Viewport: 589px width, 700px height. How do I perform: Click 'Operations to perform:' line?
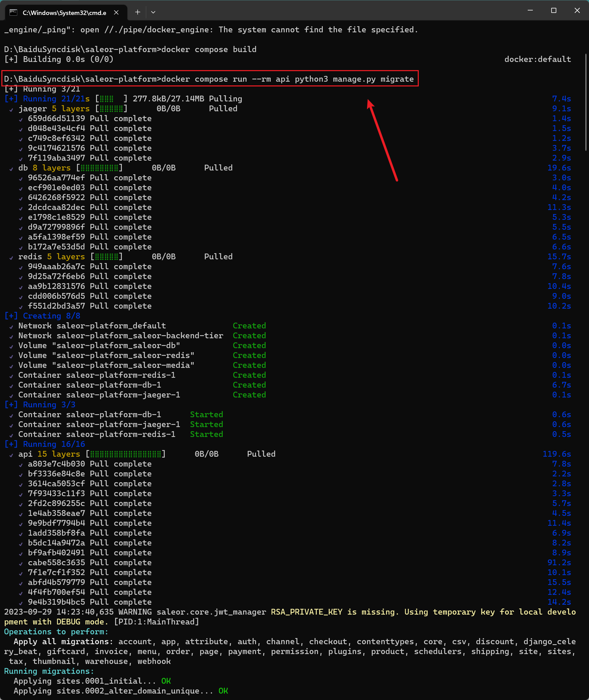click(x=56, y=632)
